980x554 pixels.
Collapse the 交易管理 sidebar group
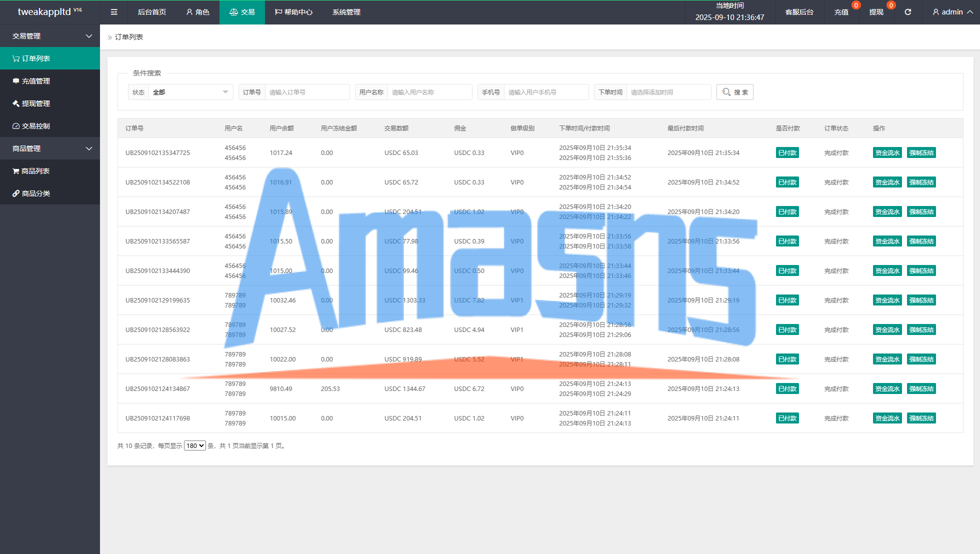[x=89, y=36]
